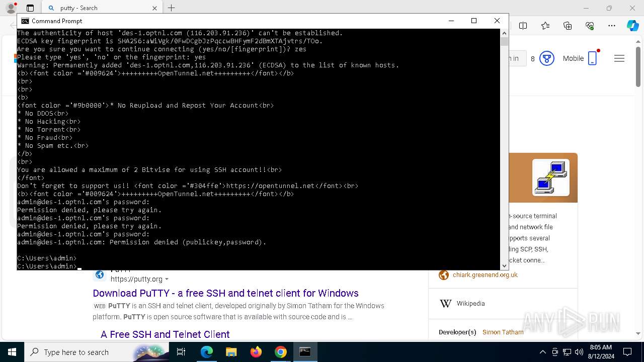Open the Wikipedia link in knowledge panel
This screenshot has width=644, height=362.
click(x=470, y=303)
